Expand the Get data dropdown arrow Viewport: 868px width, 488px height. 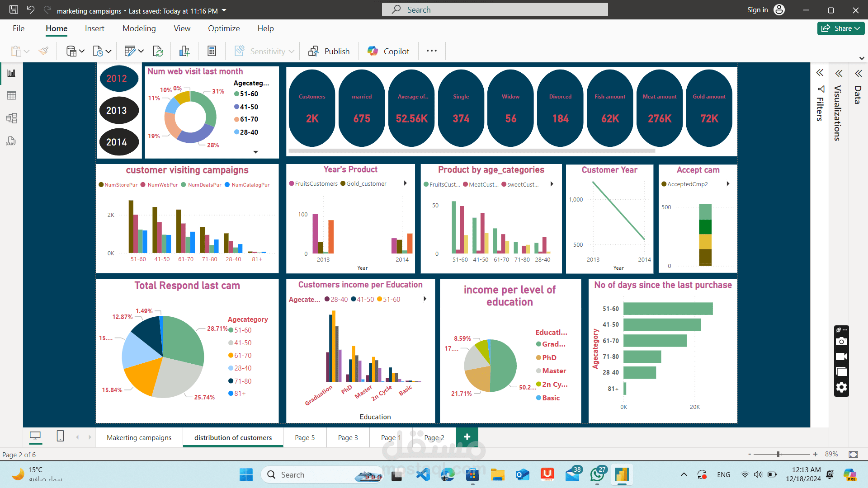click(82, 51)
